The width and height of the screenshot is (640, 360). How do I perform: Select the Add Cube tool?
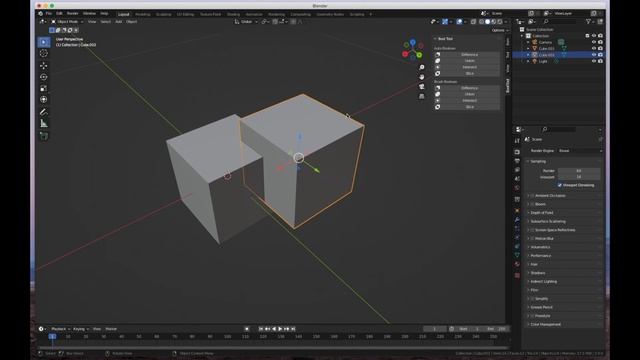(44, 136)
